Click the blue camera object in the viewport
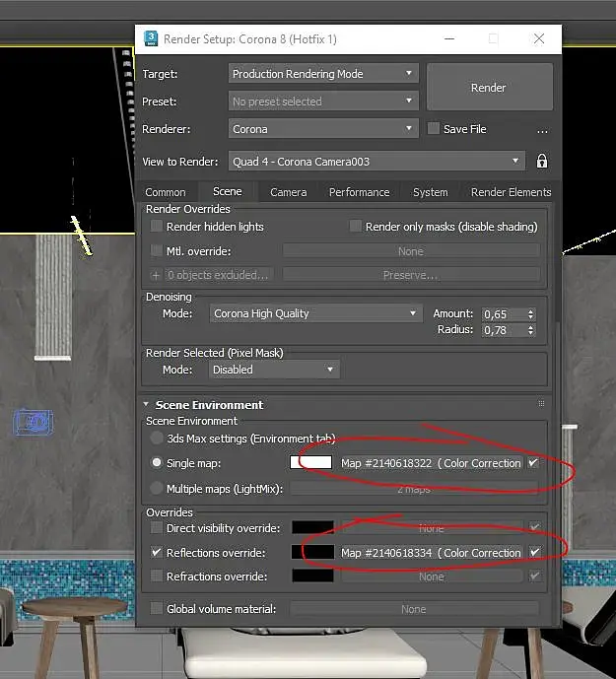Viewport: 616px width, 679px height. (34, 422)
